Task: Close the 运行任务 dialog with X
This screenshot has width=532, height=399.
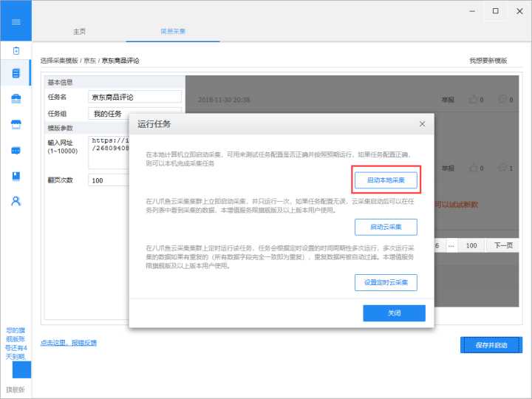Action: click(422, 124)
